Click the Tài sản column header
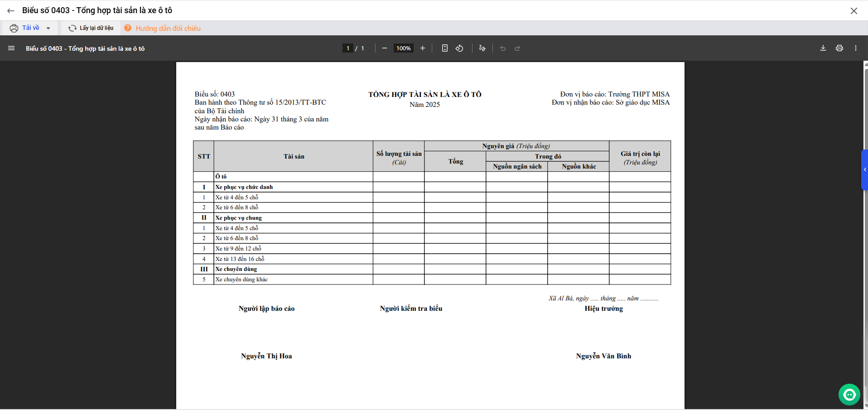The width and height of the screenshot is (868, 410). pos(294,156)
